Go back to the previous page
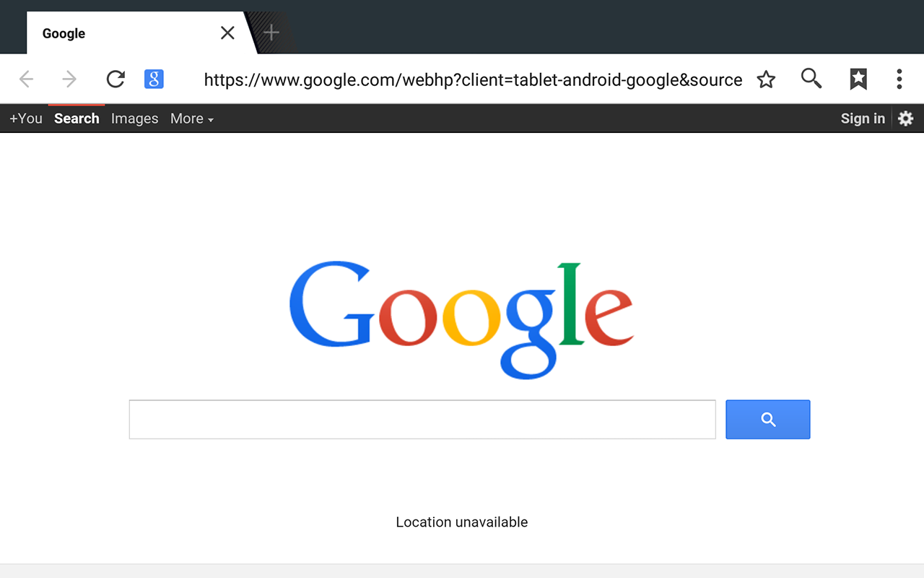The width and height of the screenshot is (924, 578). click(x=26, y=79)
